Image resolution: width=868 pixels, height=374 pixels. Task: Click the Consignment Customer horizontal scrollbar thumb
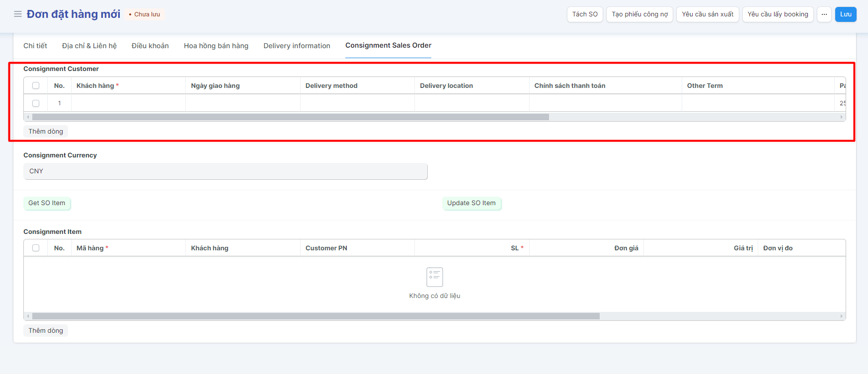click(x=290, y=117)
